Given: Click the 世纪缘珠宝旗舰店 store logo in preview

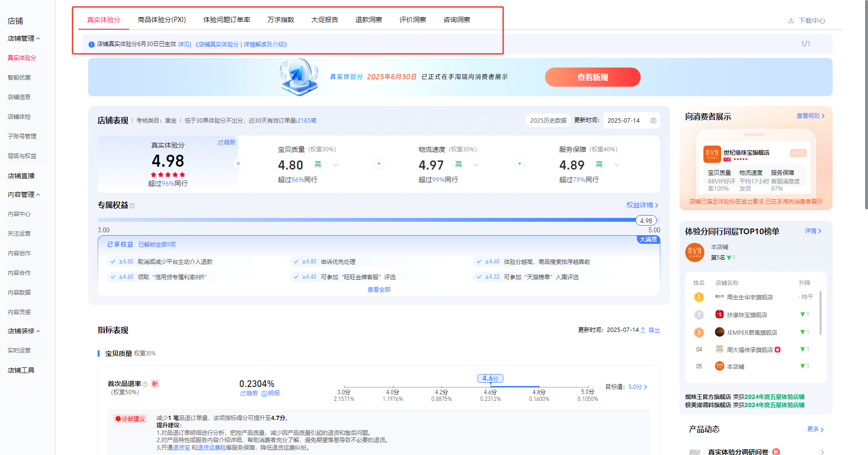Looking at the screenshot, I should coord(712,154).
